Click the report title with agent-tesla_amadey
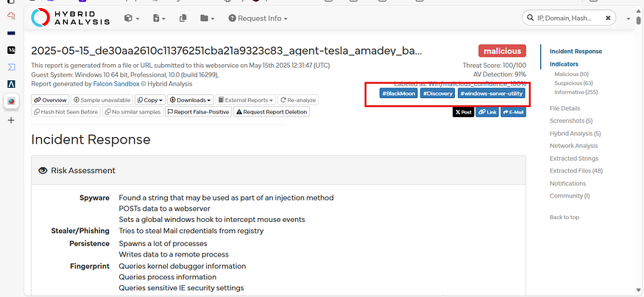This screenshot has width=644, height=297. coord(226,51)
